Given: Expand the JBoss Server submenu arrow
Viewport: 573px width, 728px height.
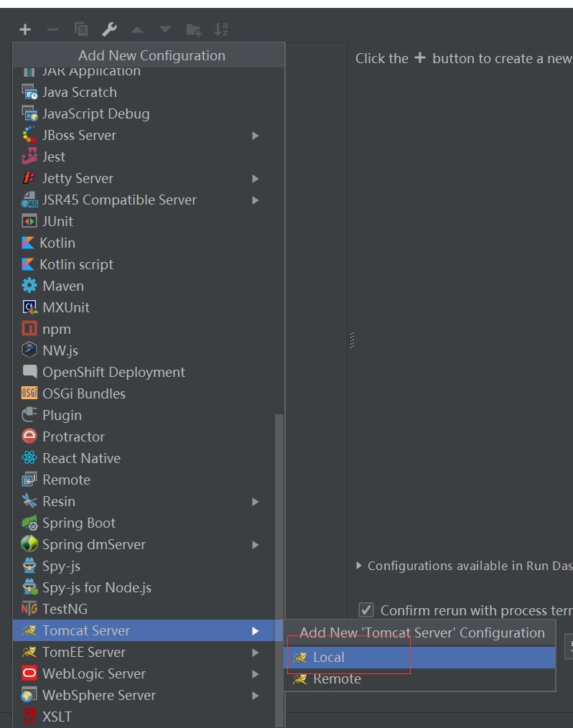Looking at the screenshot, I should 255,136.
